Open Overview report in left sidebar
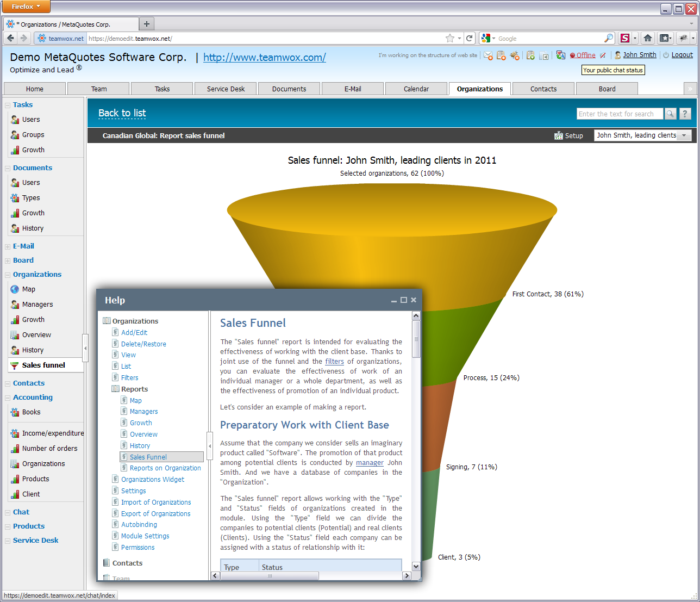The image size is (700, 602). [x=36, y=335]
